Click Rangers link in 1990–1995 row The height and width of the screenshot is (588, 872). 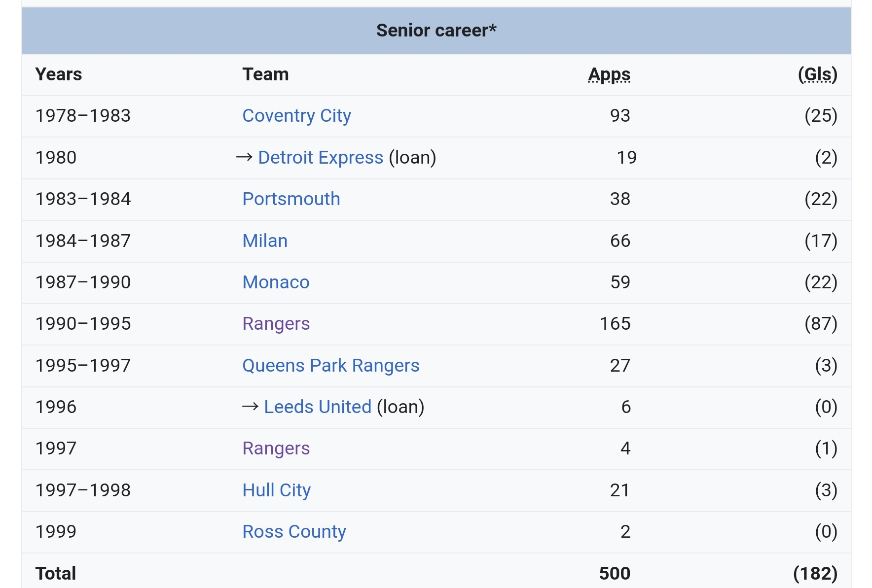[276, 324]
